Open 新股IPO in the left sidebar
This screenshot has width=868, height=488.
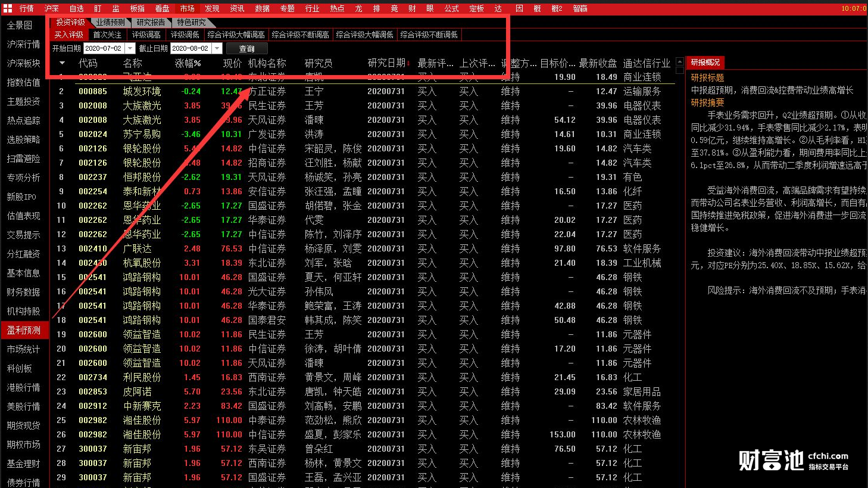click(x=21, y=197)
